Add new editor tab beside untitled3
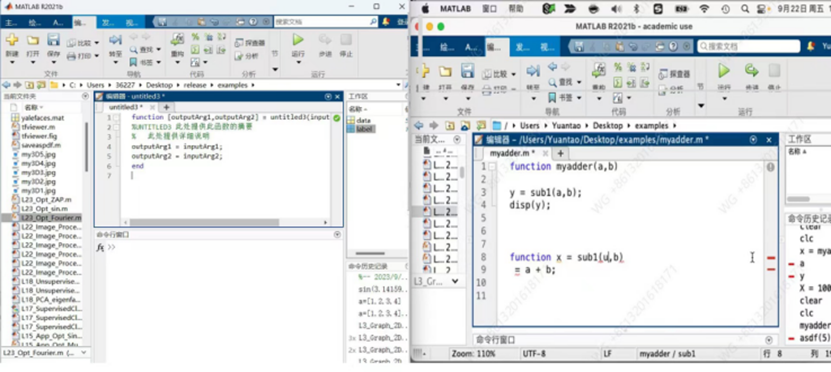Screen dimensions: 831x372 (x=166, y=107)
